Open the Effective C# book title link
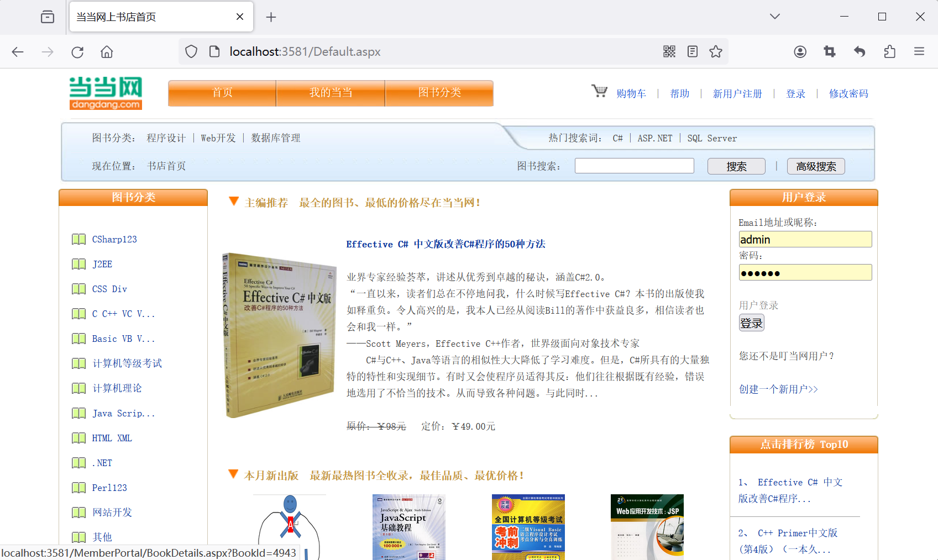 click(446, 244)
